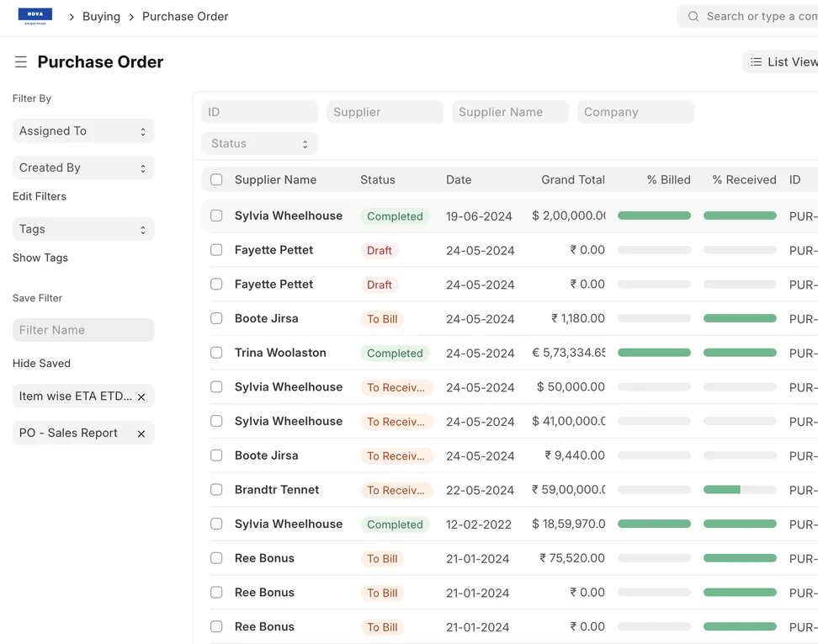Image resolution: width=818 pixels, height=644 pixels.
Task: Select the Sylvia Wheelhouse 19-06-2024 row checkbox
Action: [216, 216]
